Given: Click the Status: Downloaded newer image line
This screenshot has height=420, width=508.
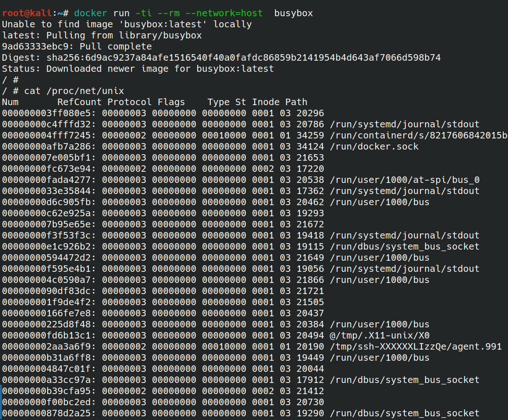Looking at the screenshot, I should coord(138,69).
